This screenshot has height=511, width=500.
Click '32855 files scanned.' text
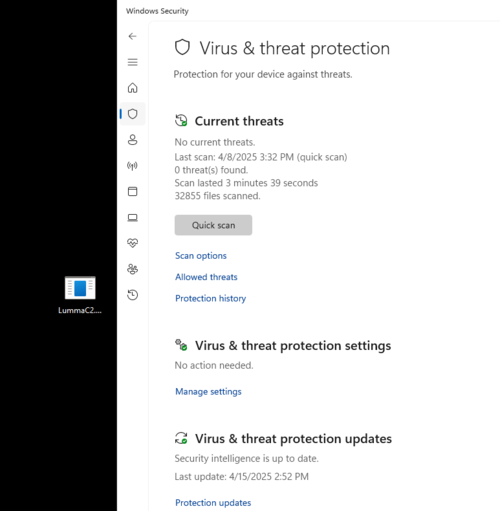217,196
